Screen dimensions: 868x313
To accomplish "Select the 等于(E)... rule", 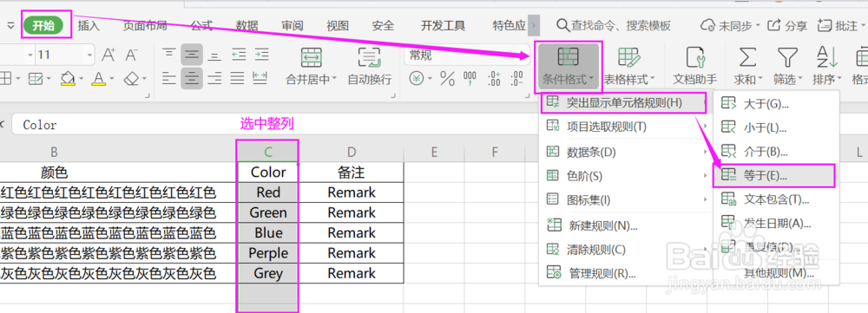I will click(x=776, y=176).
